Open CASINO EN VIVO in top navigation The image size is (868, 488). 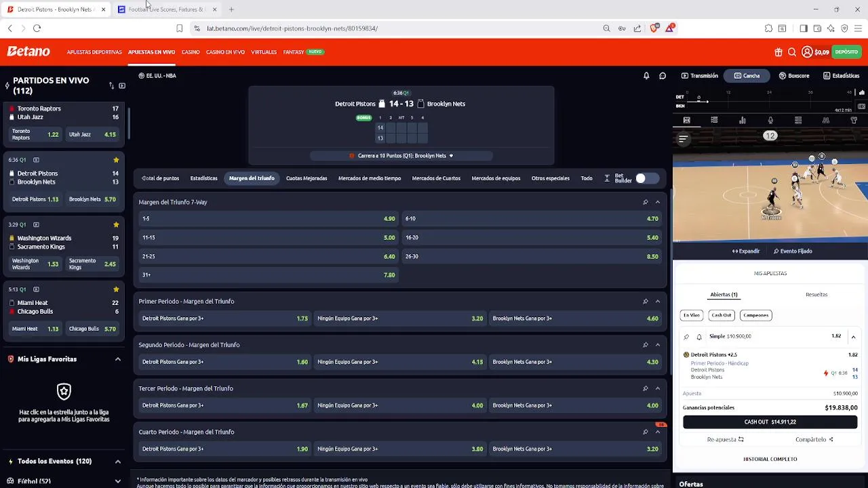(x=225, y=52)
